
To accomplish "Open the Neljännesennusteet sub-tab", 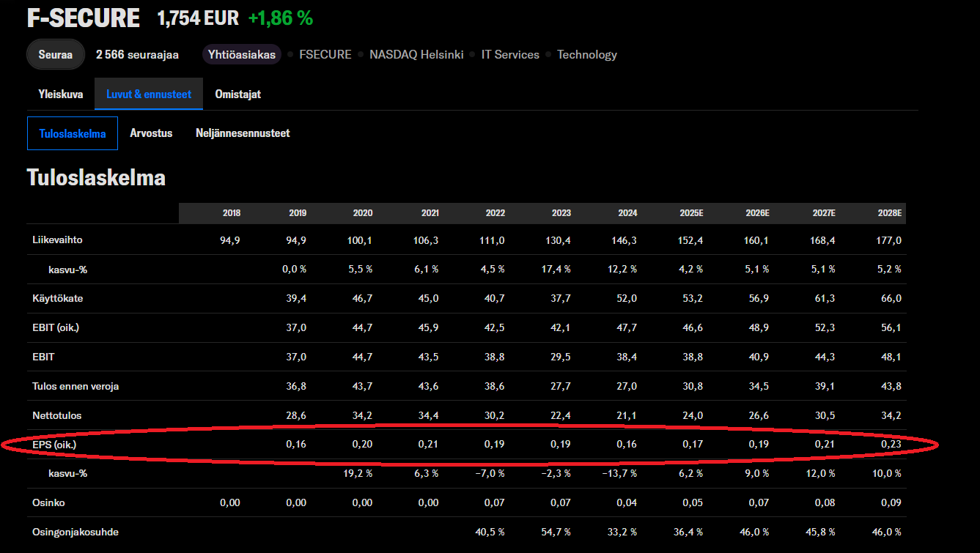I will pos(243,133).
